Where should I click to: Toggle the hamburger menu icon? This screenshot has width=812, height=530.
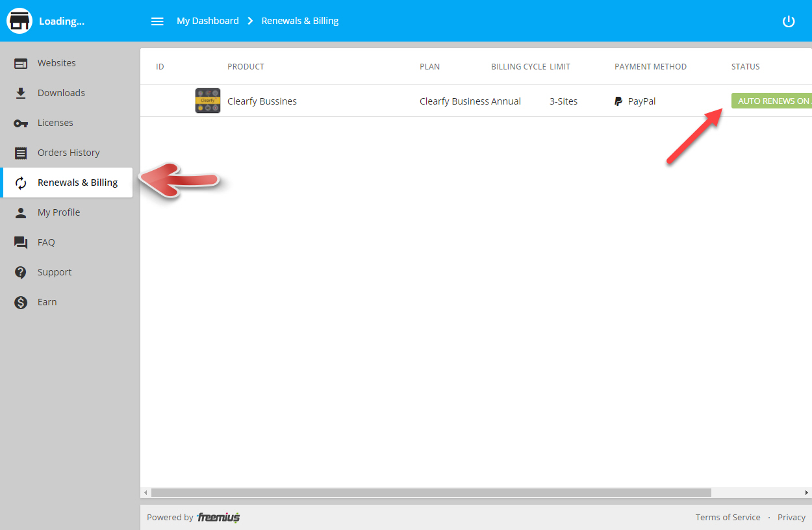pyautogui.click(x=157, y=21)
